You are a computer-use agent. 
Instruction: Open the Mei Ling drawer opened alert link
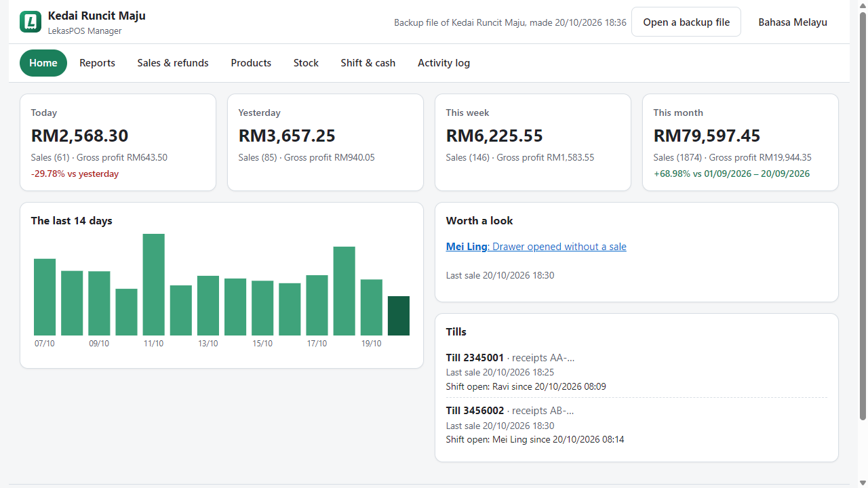(x=536, y=247)
